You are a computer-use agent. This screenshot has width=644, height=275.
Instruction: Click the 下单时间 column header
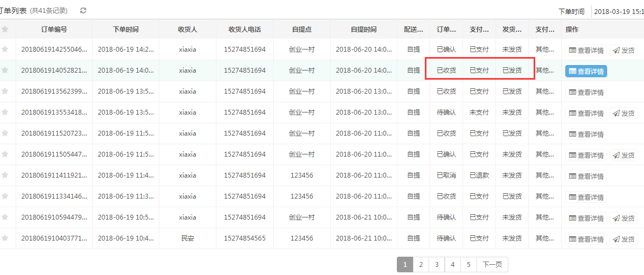coord(126,30)
